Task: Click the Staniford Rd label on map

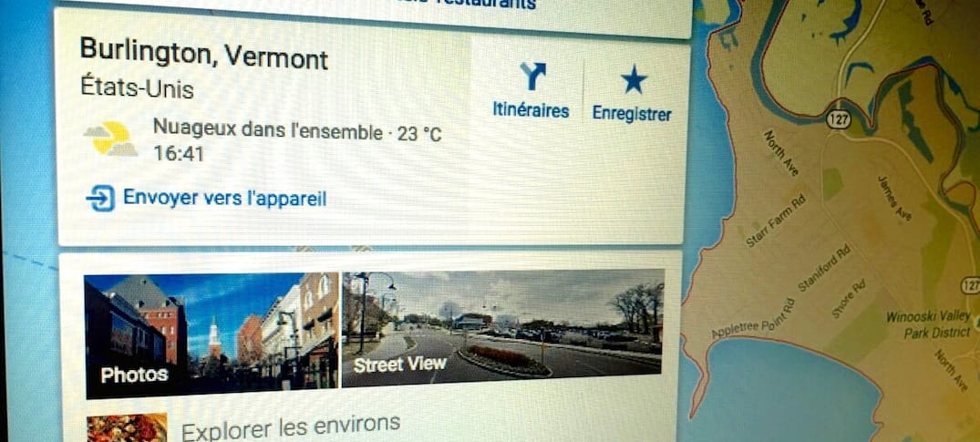Action: coord(825,268)
